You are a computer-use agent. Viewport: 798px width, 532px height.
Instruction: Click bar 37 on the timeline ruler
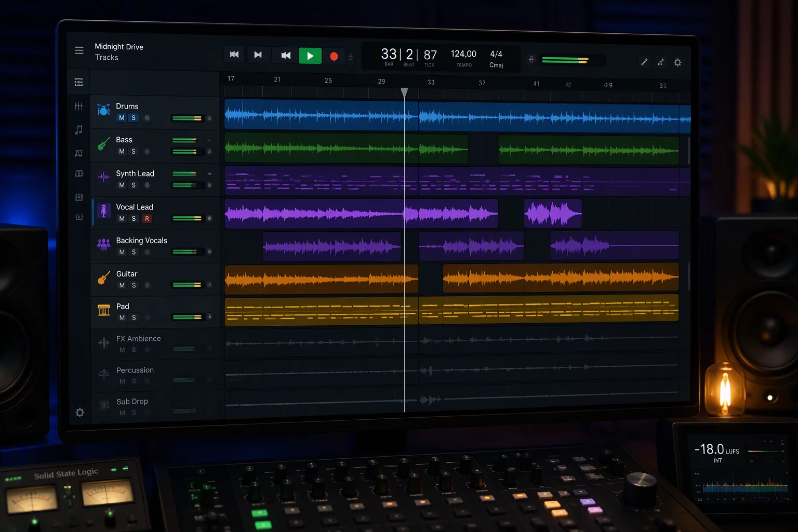point(482,83)
